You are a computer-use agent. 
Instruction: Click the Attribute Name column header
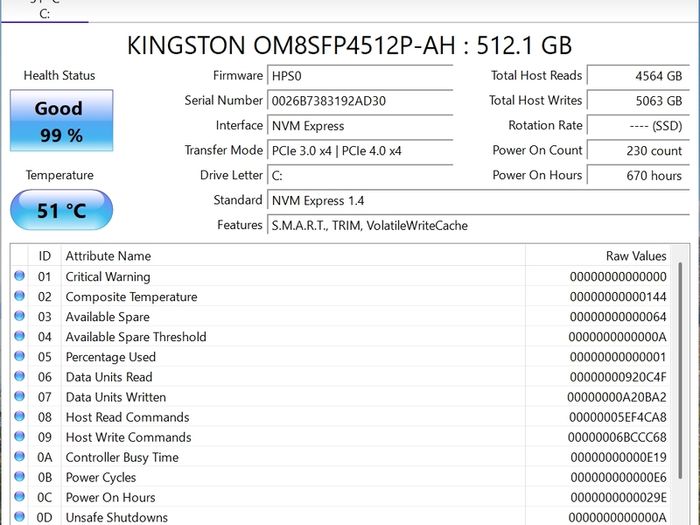tap(293, 256)
